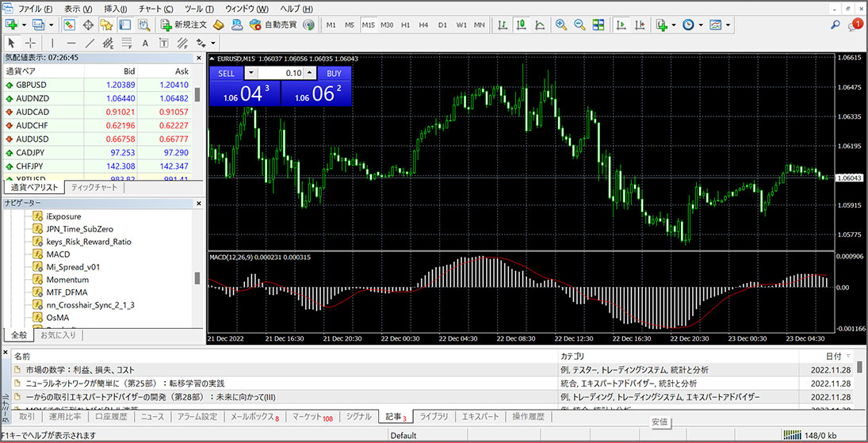Decrease volume with down arrow beside 0.10

point(251,73)
